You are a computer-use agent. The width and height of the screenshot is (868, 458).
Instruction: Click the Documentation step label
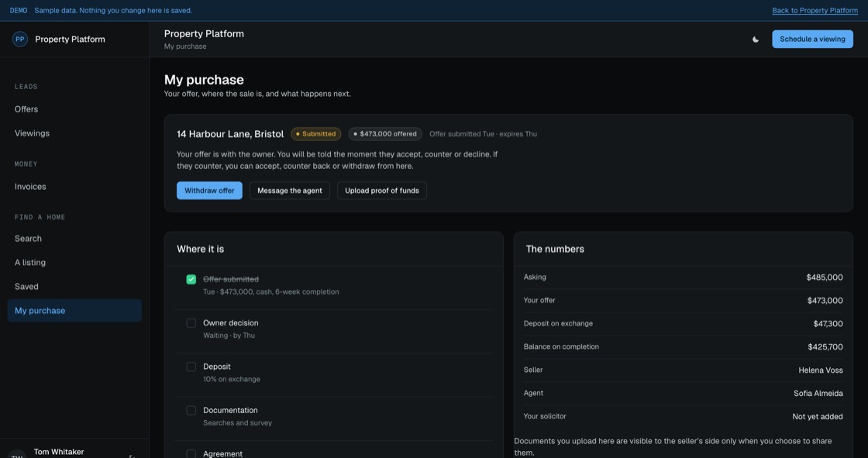tap(230, 411)
